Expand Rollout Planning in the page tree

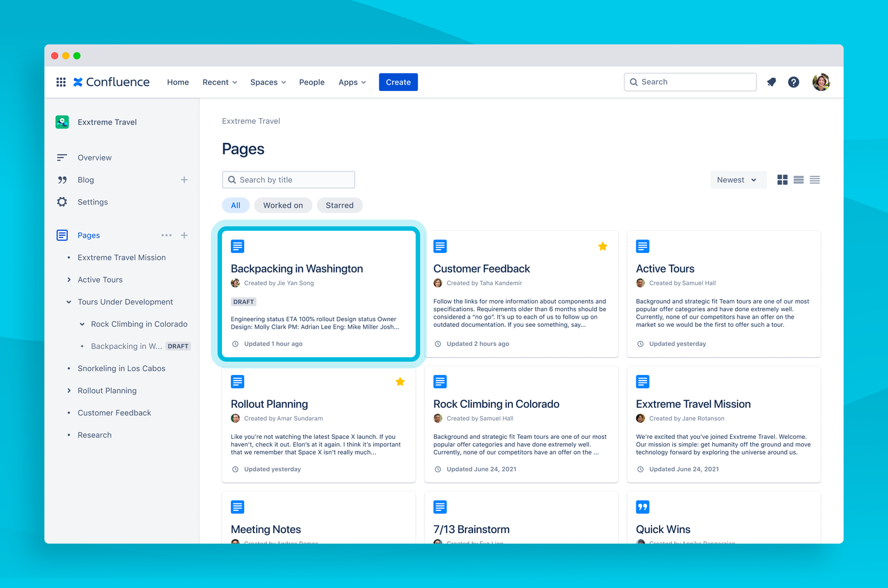[69, 391]
